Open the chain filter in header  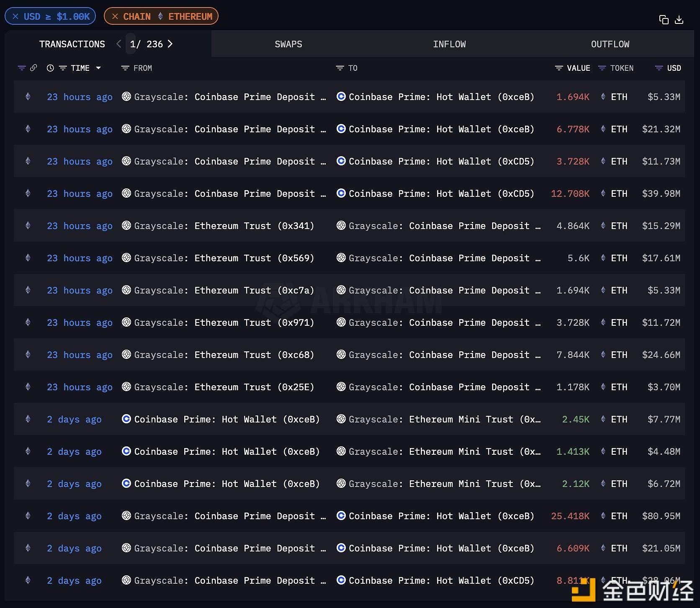click(22, 68)
